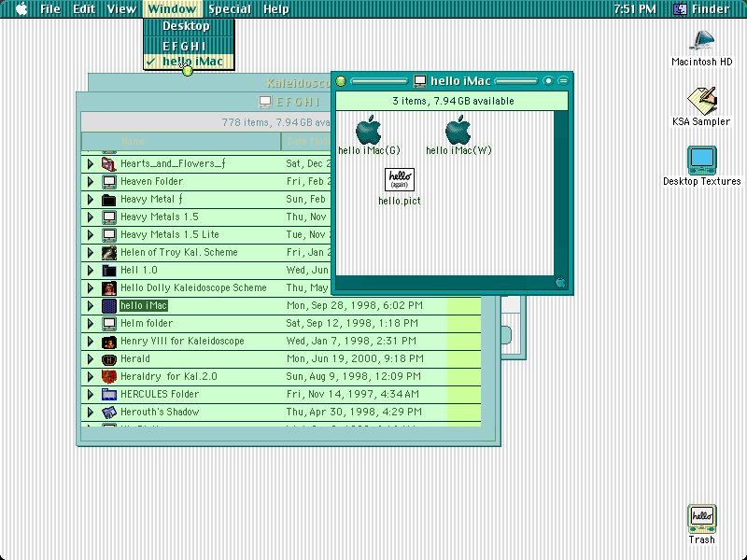This screenshot has height=560, width=747.
Task: Open the Macintosh HD desktop icon
Action: click(x=702, y=42)
